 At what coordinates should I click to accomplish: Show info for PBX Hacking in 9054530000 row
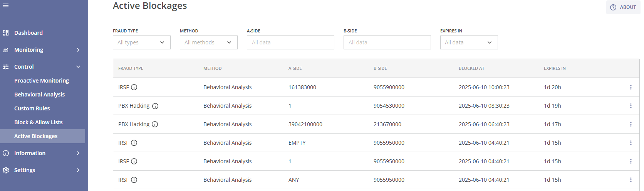point(155,106)
